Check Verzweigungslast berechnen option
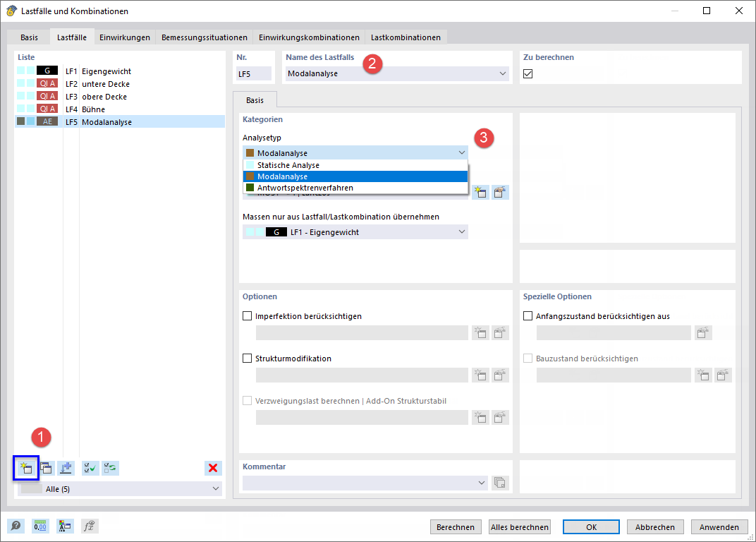Viewport: 756px width, 542px height. point(248,401)
